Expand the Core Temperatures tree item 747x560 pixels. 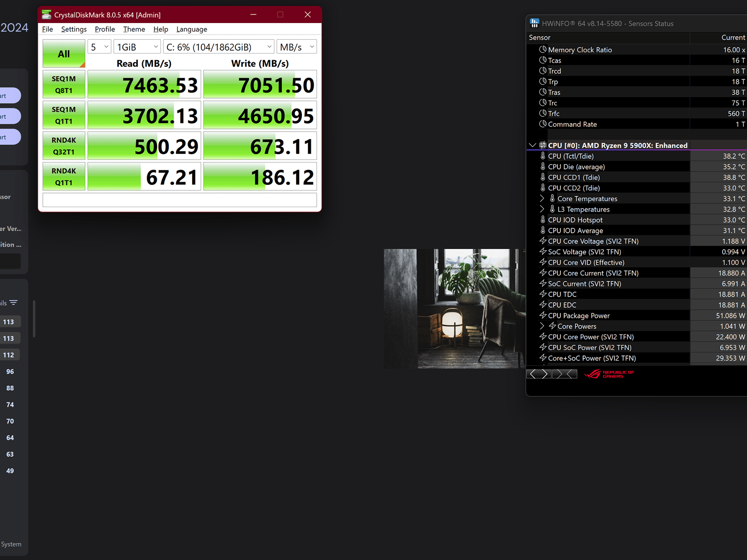tap(542, 198)
